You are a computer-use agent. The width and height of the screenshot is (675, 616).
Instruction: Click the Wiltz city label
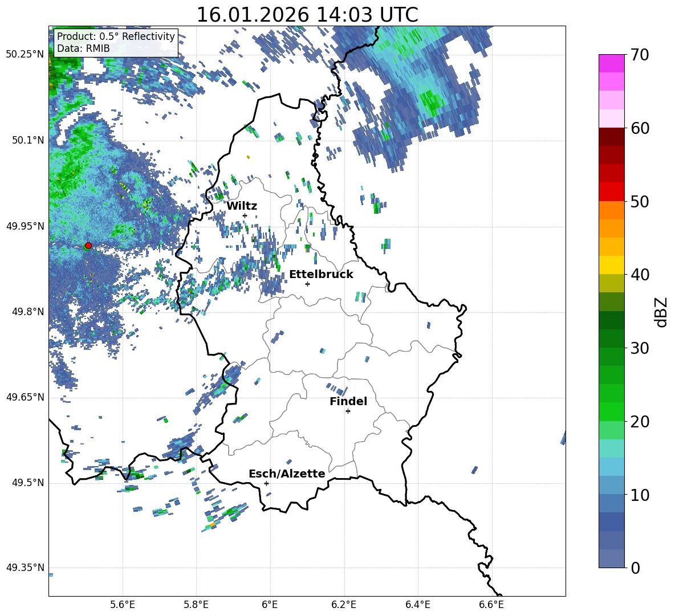[242, 206]
